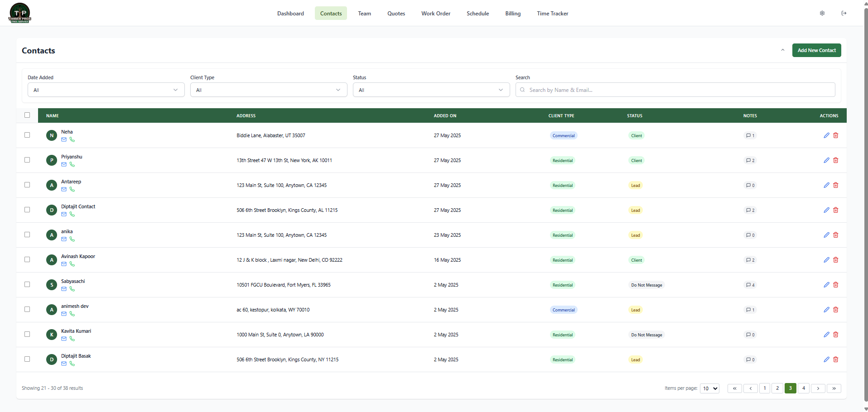Go to the Quotes tab

click(396, 13)
